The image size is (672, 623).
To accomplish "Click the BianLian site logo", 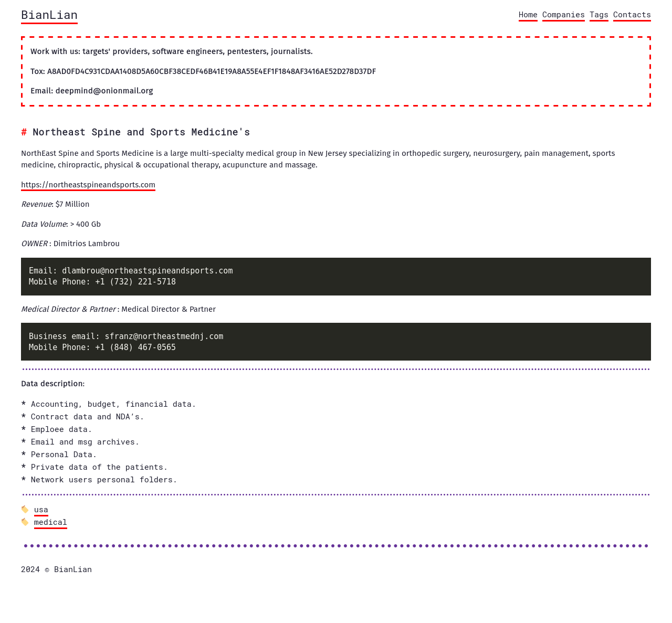I will pyautogui.click(x=49, y=15).
